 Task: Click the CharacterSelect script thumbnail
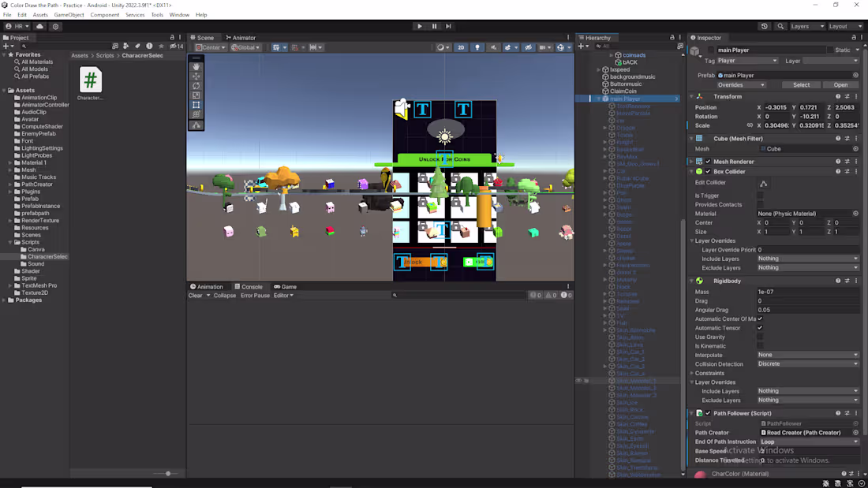point(90,80)
